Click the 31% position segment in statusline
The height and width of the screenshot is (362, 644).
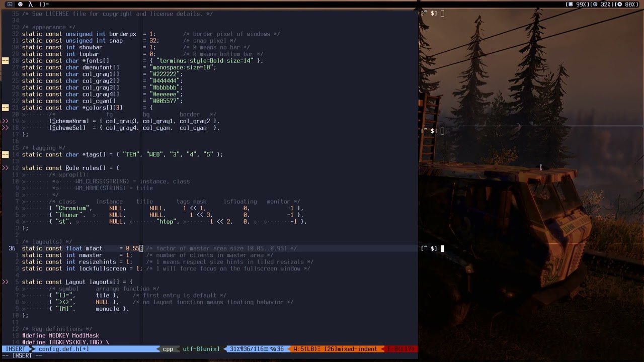[x=257, y=349]
